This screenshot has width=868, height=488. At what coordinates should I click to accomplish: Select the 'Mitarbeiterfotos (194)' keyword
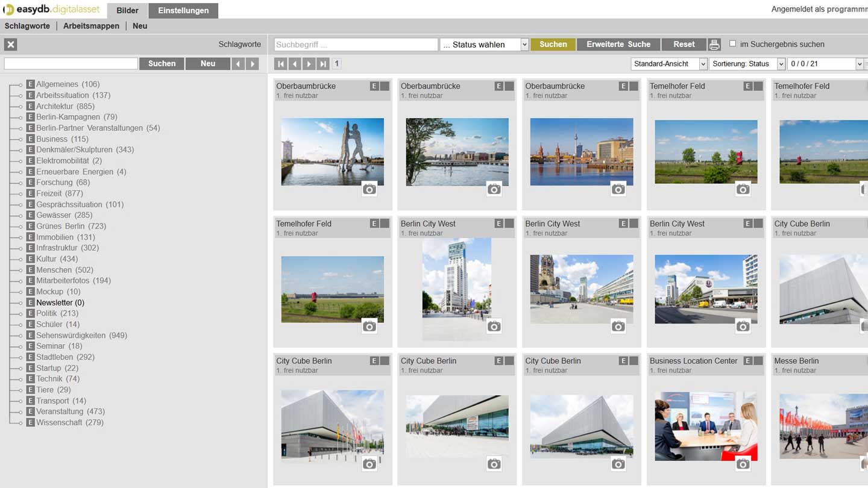click(x=74, y=281)
